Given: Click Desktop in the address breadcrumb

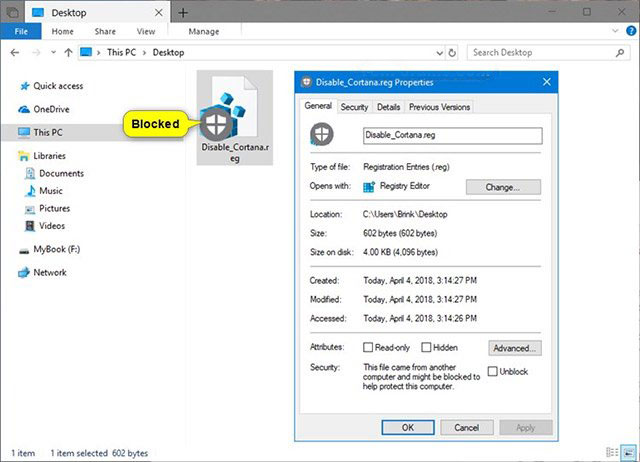Looking at the screenshot, I should point(168,52).
